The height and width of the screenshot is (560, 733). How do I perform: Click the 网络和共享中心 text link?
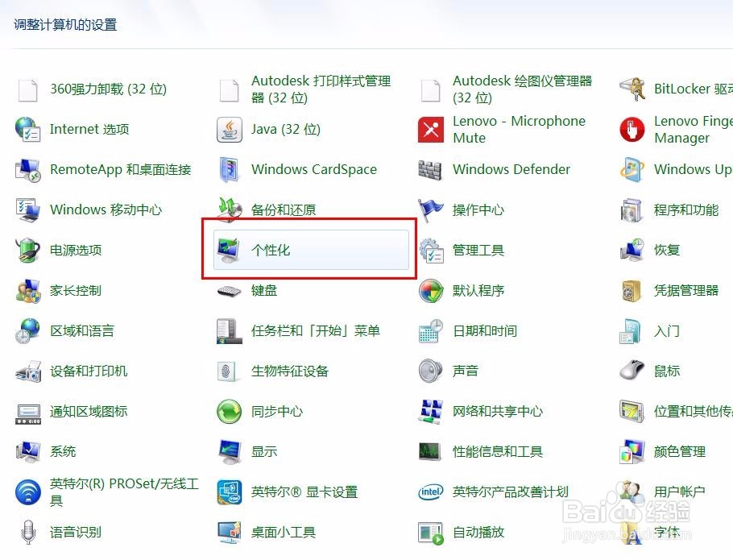[x=498, y=412]
